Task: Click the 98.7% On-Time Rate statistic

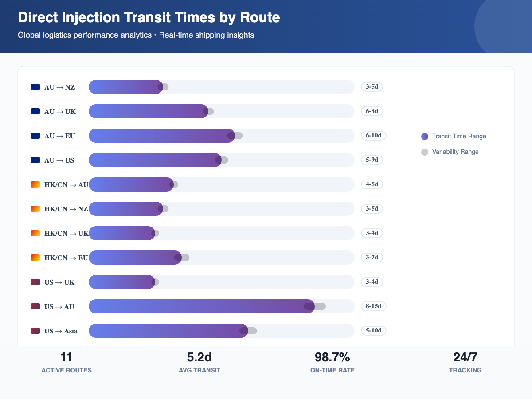Action: coord(332,362)
